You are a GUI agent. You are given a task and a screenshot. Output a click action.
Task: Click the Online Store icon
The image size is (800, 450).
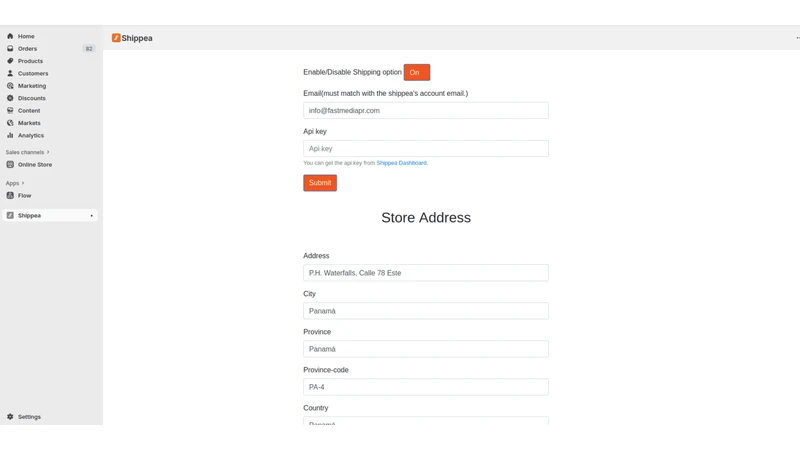[x=10, y=164]
